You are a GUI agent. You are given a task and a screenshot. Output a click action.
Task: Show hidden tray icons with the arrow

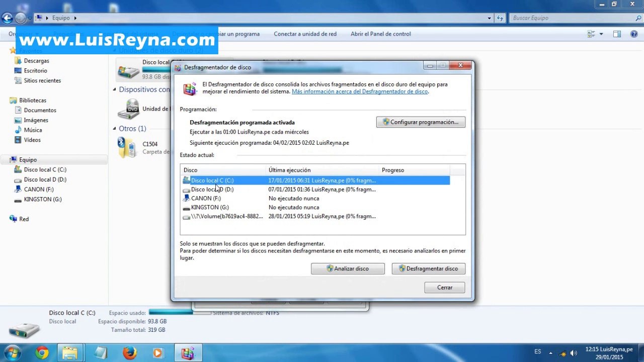pos(550,353)
